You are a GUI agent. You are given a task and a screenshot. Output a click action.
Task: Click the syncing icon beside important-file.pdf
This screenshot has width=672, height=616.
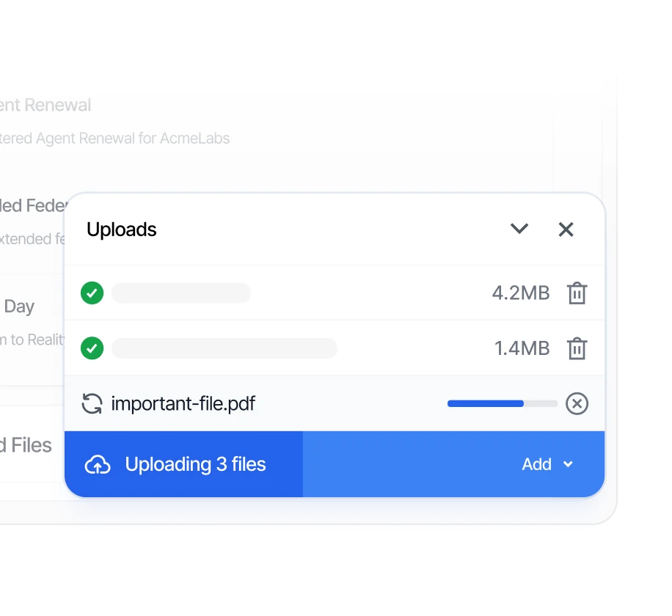[x=92, y=403]
